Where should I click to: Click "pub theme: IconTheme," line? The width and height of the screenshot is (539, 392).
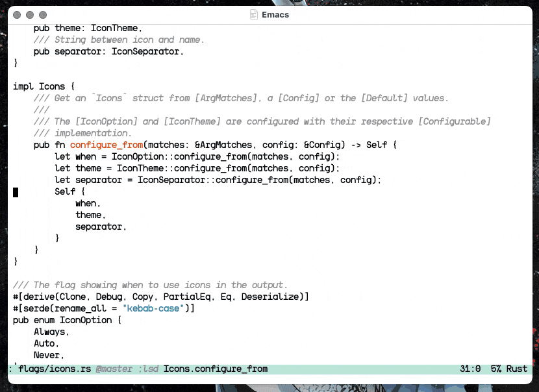pyautogui.click(x=88, y=28)
